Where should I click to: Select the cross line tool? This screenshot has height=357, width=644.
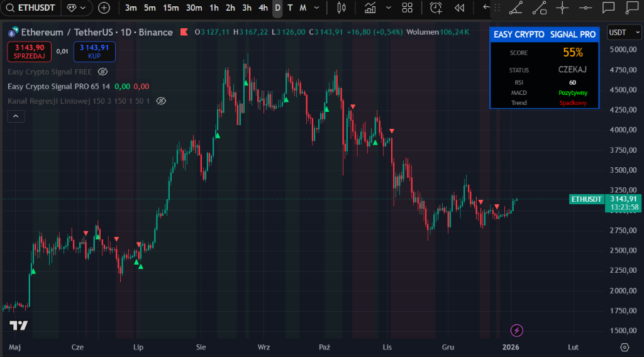point(562,8)
